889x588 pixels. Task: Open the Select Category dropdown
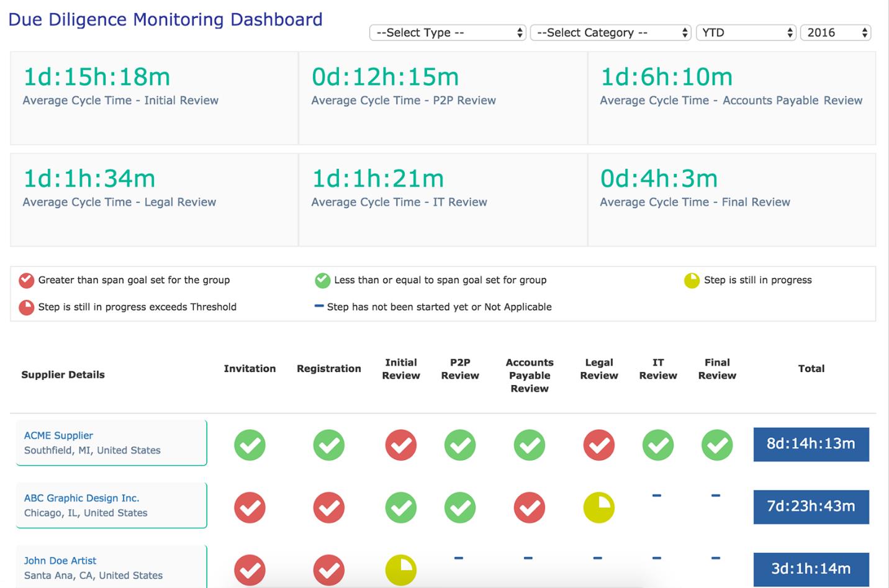611,33
